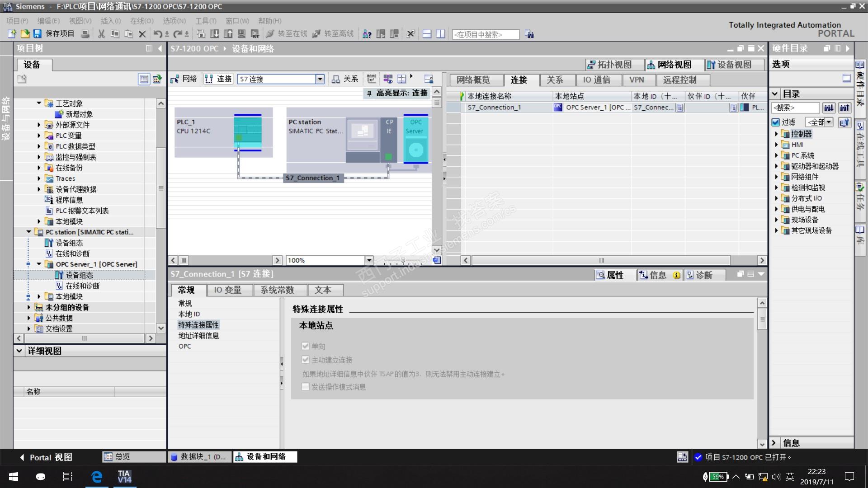Enable the 发送操作模式消息 checkbox
The height and width of the screenshot is (488, 868).
pos(306,387)
